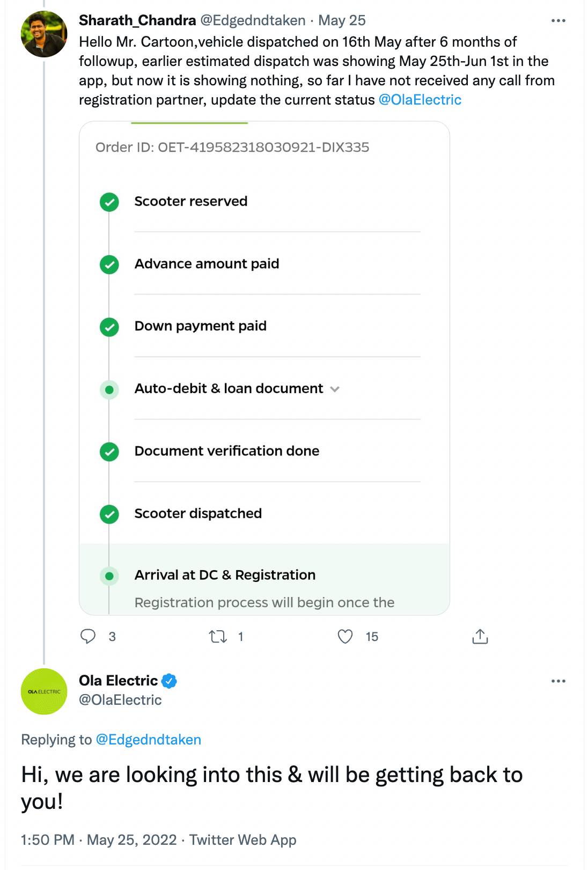Image resolution: width=588 pixels, height=870 pixels.
Task: Open more options on Ola Electric reply
Action: 558,681
